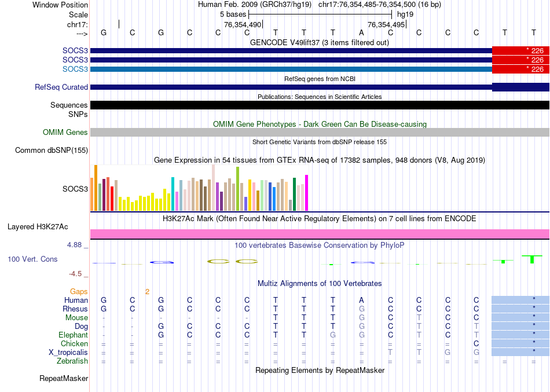
Task: Open H3K27Ac Mark track title
Action: tap(319, 219)
